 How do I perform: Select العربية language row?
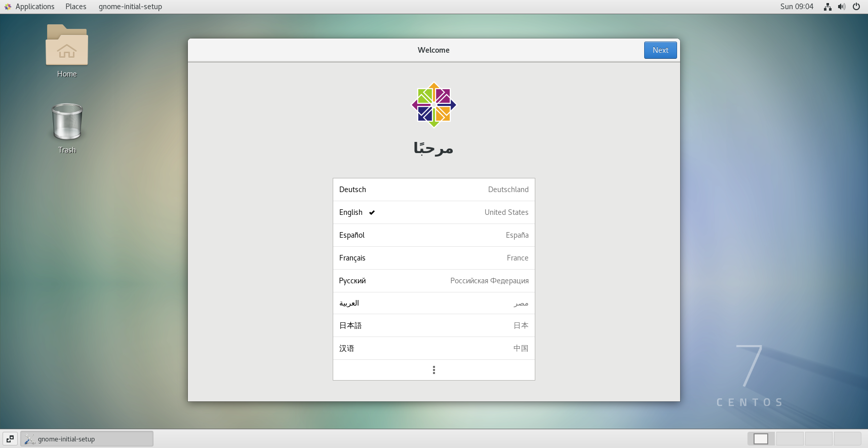click(x=434, y=303)
